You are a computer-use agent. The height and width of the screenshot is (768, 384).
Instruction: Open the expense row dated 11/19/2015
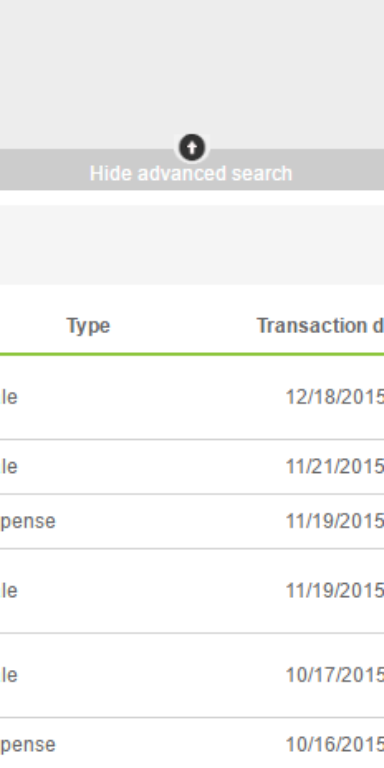192,521
